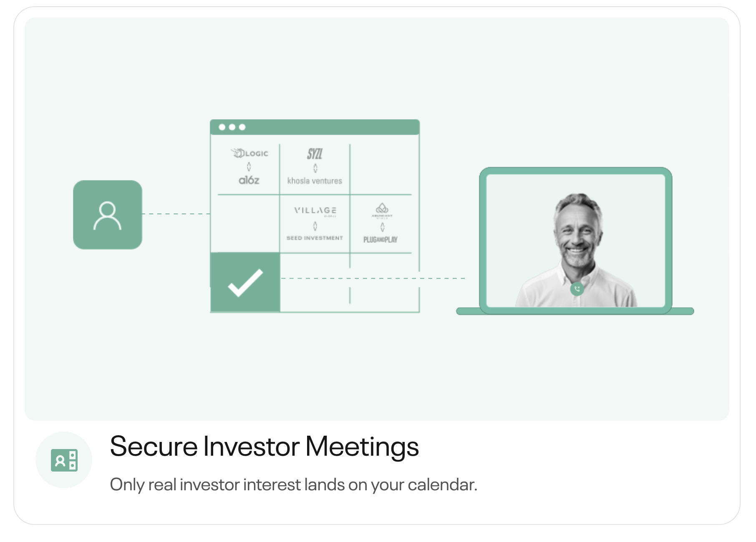The width and height of the screenshot is (756, 542).
Task: Click the Plug and Play logo
Action: click(x=381, y=239)
